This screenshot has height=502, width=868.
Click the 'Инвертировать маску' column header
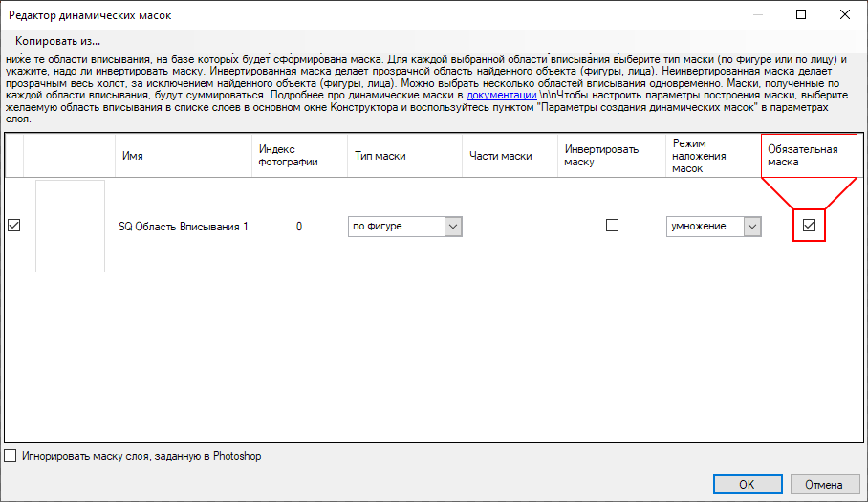tap(611, 156)
